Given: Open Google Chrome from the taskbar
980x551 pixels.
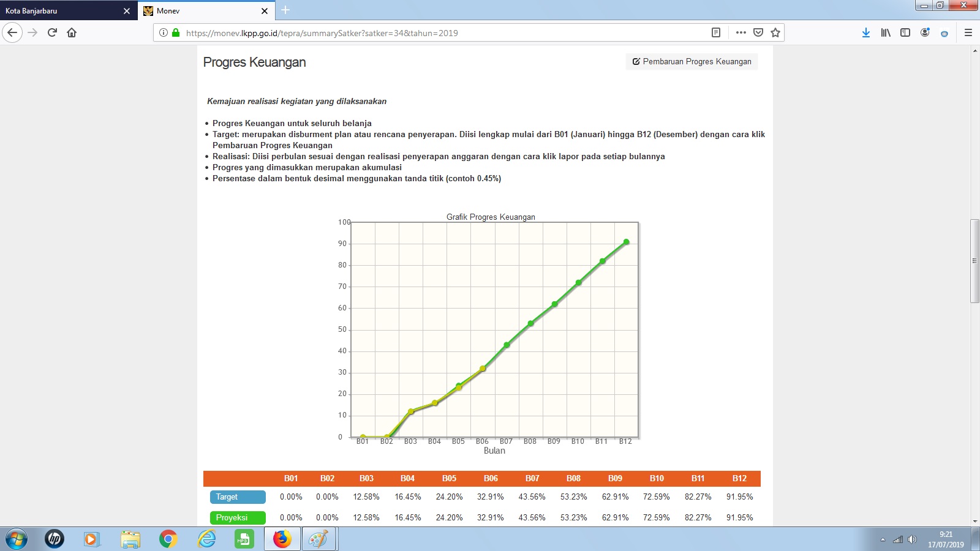Looking at the screenshot, I should (x=168, y=539).
